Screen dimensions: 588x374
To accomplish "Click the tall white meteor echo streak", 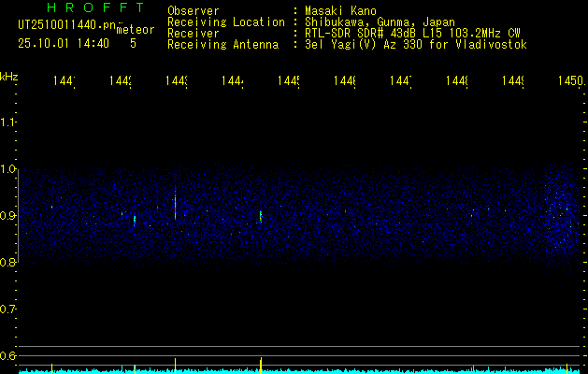I will [x=175, y=204].
